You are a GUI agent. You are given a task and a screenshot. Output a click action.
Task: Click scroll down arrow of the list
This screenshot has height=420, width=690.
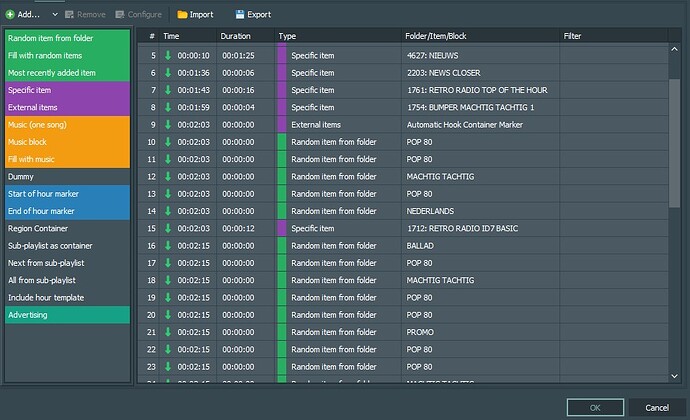(674, 376)
